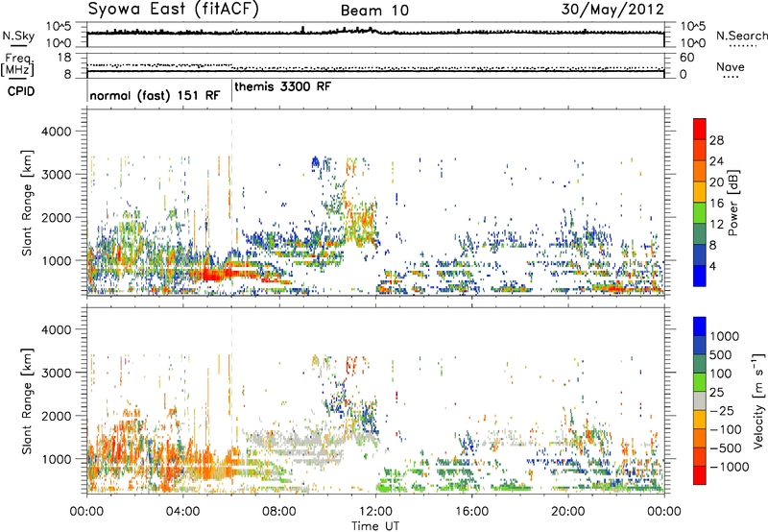Click the dashed CPID change marker in power panel
The image size is (768, 532).
(x=231, y=203)
